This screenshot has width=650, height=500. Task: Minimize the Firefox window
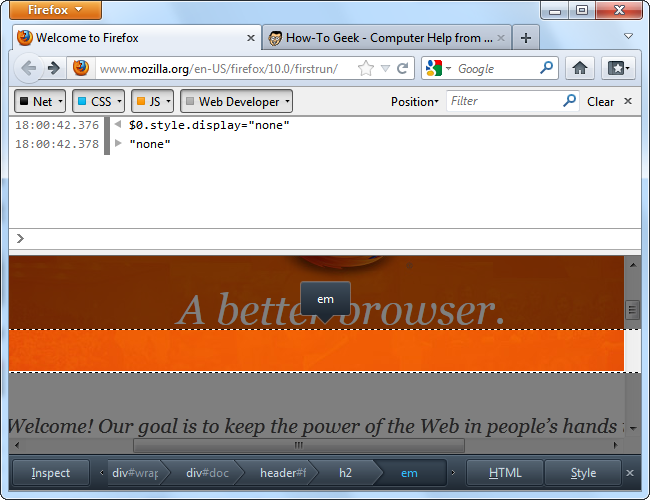[x=555, y=10]
